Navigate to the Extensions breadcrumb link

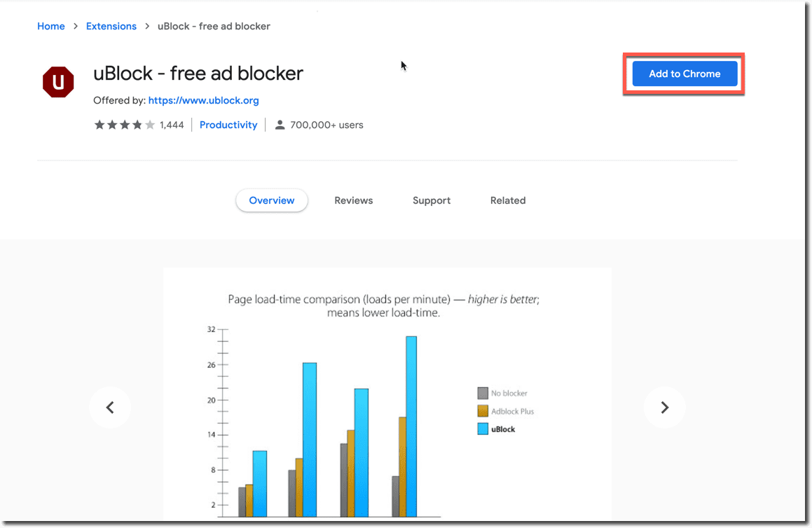click(x=111, y=26)
